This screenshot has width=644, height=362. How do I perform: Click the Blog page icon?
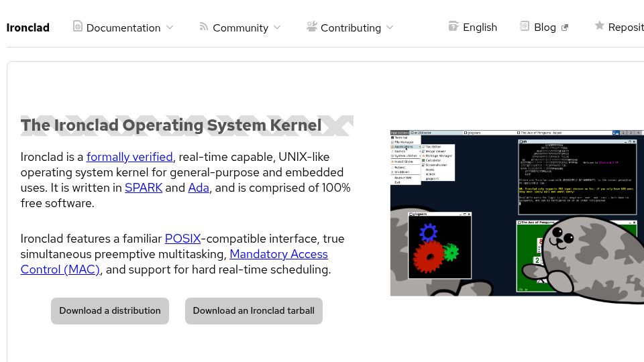(x=525, y=26)
